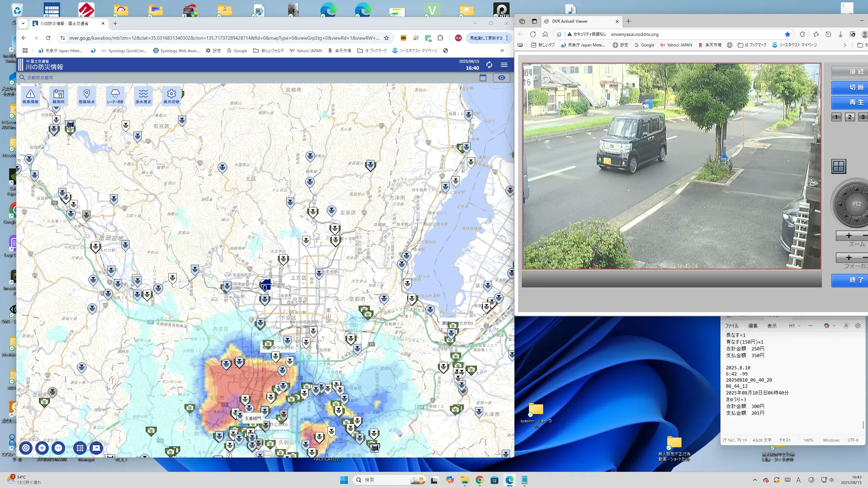The image size is (868, 488).
Task: Select DVR camera channel 1
Action: point(836,117)
